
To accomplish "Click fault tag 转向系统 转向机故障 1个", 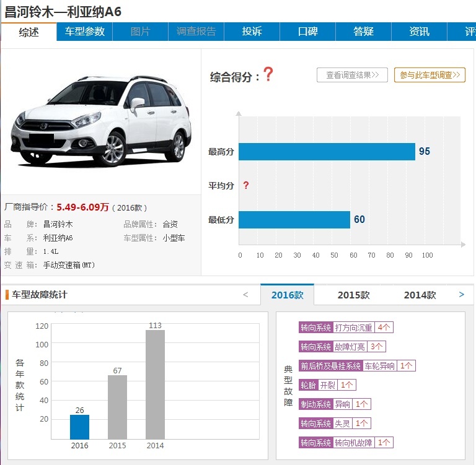I will [346, 443].
